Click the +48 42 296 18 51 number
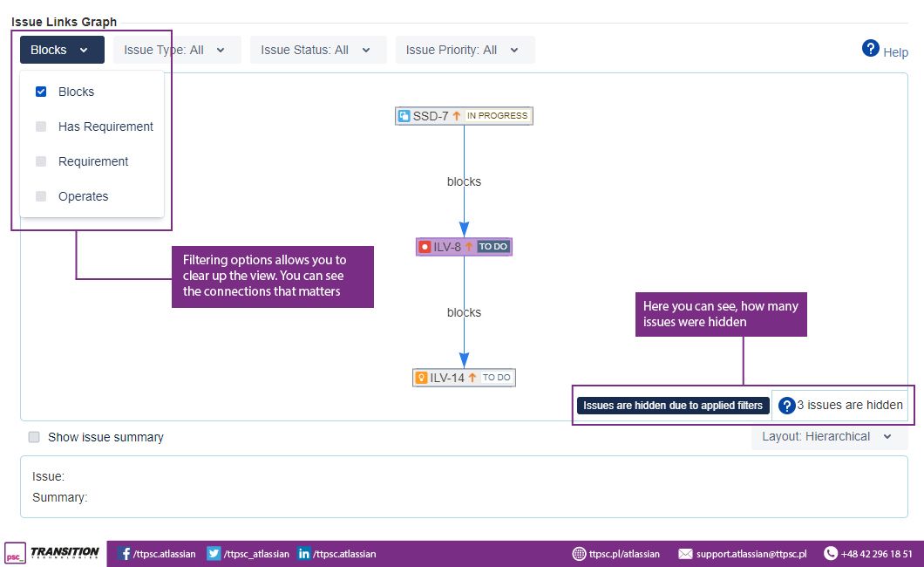Image resolution: width=924 pixels, height=567 pixels. 876,554
